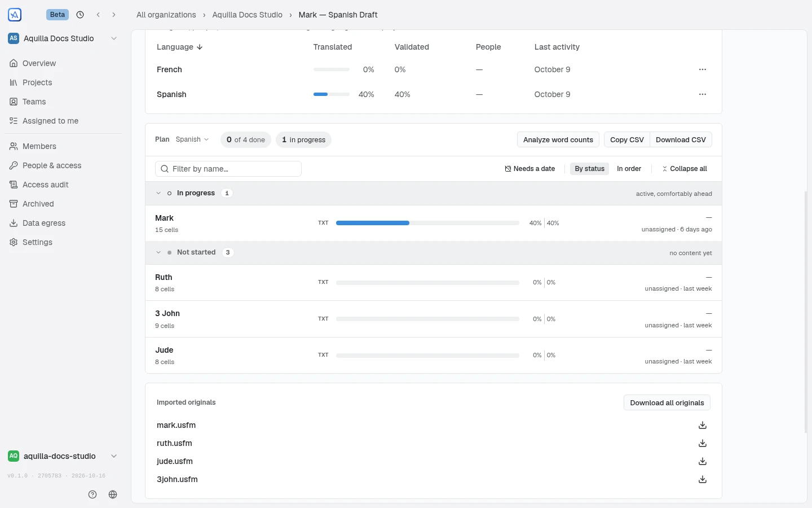Expand the Aquilla Docs Studio organization switcher
The width and height of the screenshot is (812, 508).
(x=63, y=38)
